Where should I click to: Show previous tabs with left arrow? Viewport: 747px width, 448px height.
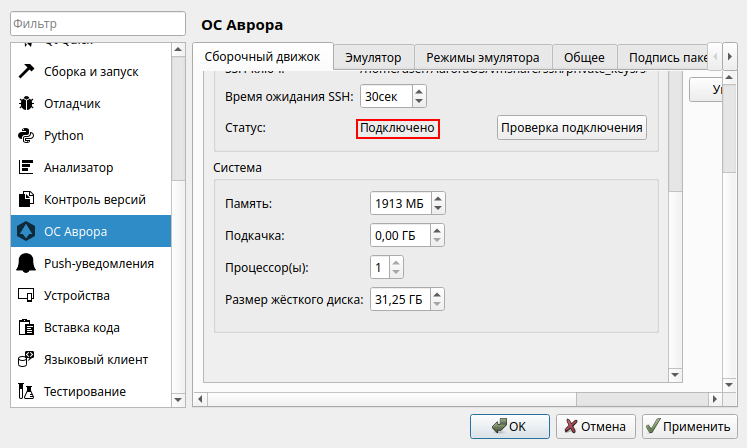(715, 57)
